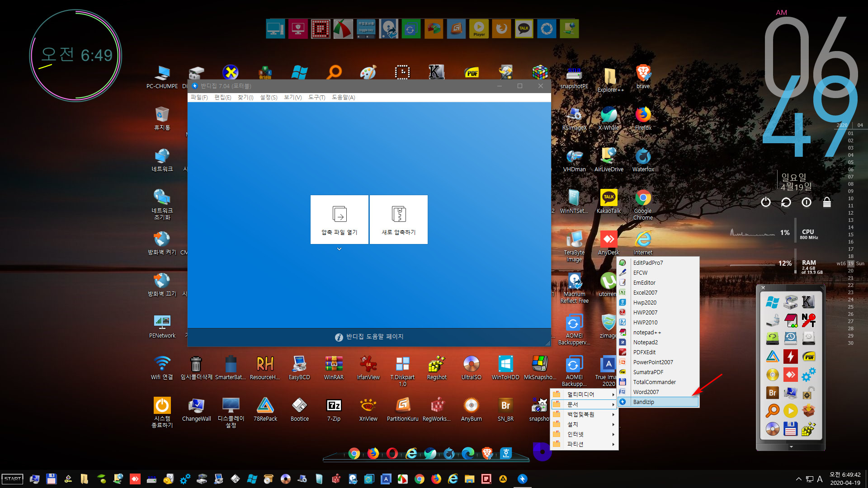Open the EasyBCD desktop icon

pos(299,368)
